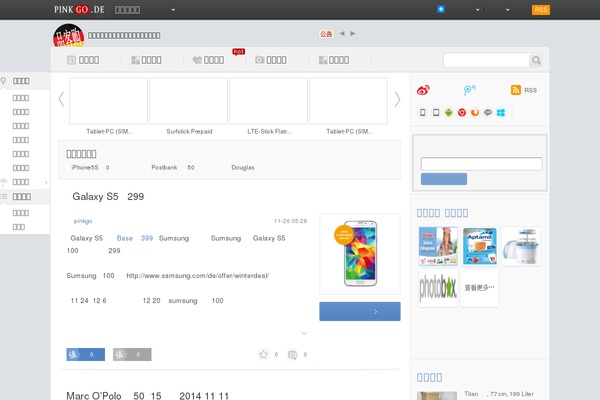Select the tablet app icon
The image size is (600, 400).
436,113
